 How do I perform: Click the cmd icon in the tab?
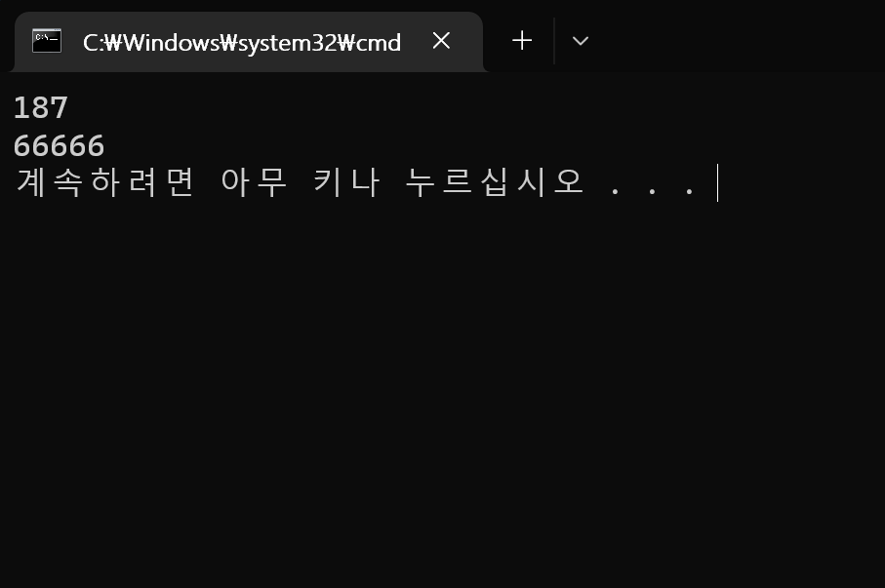47,41
